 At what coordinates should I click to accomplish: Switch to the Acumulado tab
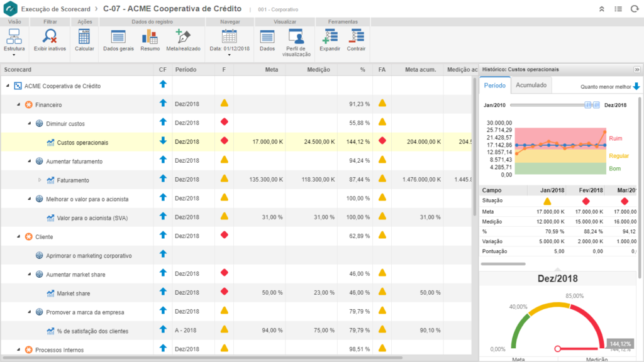pyautogui.click(x=531, y=85)
